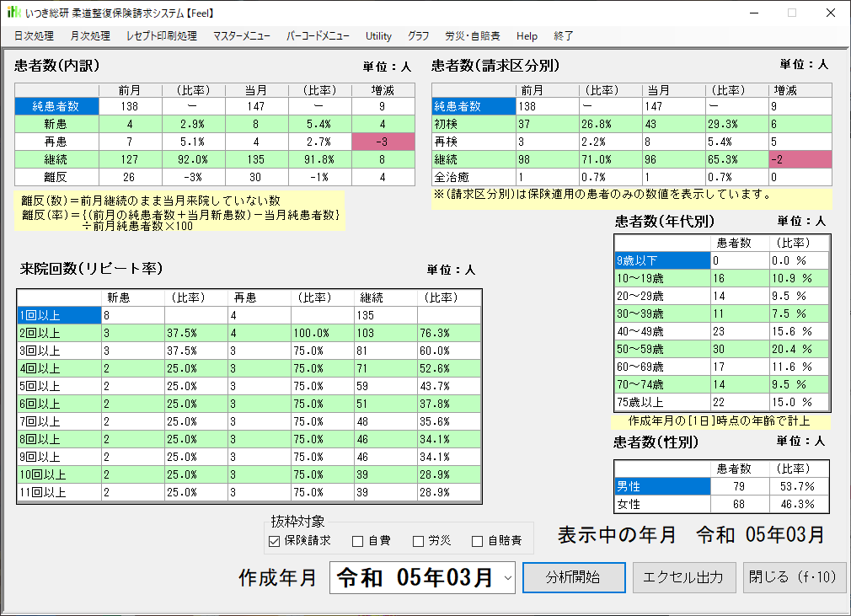Viewport: 851px width, 616px height.
Task: Open the Help menu
Action: (x=527, y=36)
